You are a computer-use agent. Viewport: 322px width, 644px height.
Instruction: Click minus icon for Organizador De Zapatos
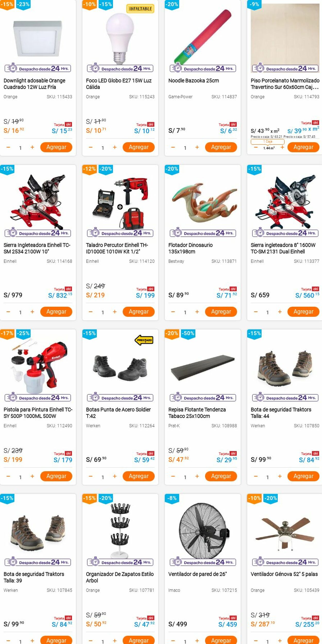(x=91, y=641)
